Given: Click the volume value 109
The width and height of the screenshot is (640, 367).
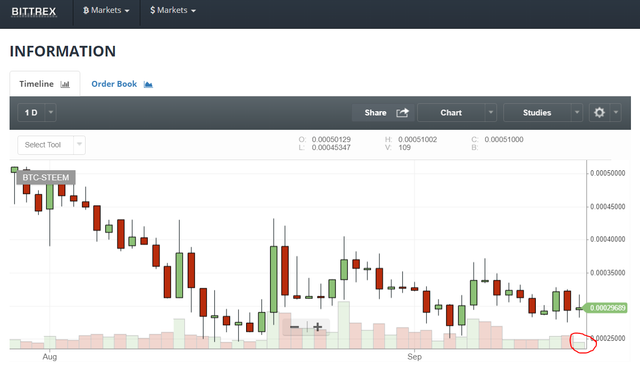Looking at the screenshot, I should tap(404, 147).
